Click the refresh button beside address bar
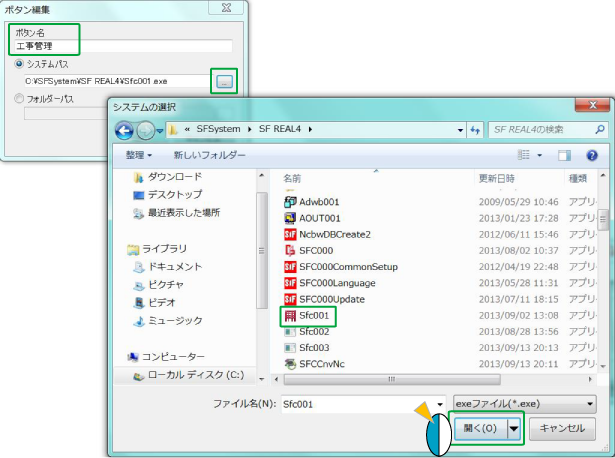This screenshot has width=615, height=458. coord(475,130)
